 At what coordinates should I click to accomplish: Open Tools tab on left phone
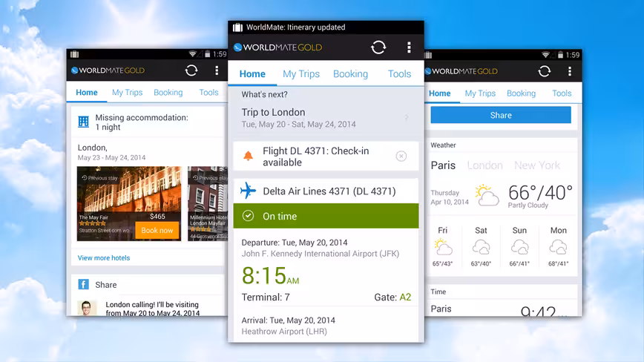[208, 92]
